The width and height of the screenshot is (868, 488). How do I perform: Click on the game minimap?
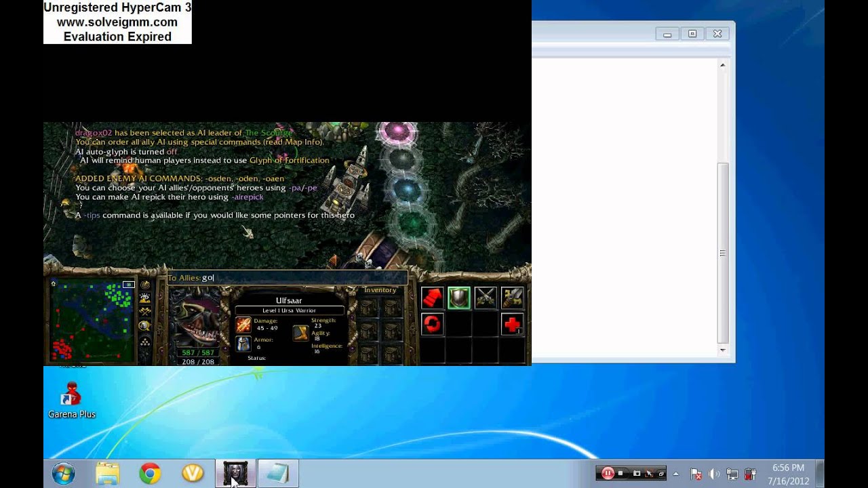pos(93,321)
